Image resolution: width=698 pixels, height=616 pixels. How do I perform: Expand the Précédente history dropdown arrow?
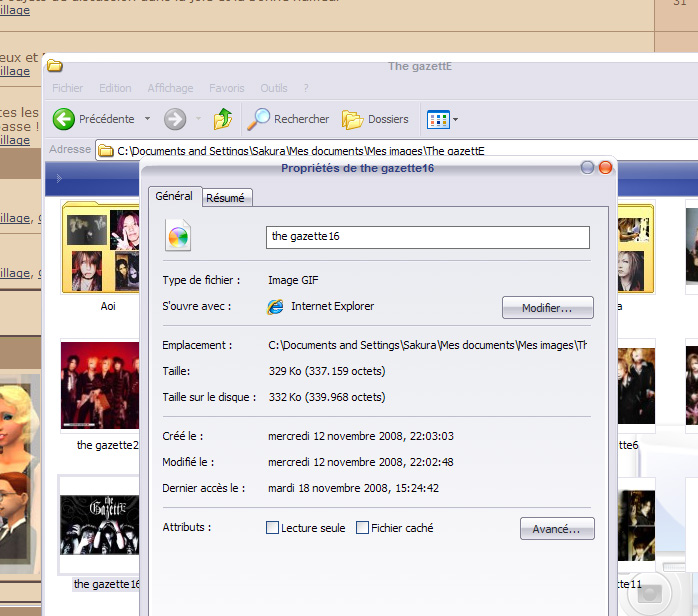click(x=147, y=119)
